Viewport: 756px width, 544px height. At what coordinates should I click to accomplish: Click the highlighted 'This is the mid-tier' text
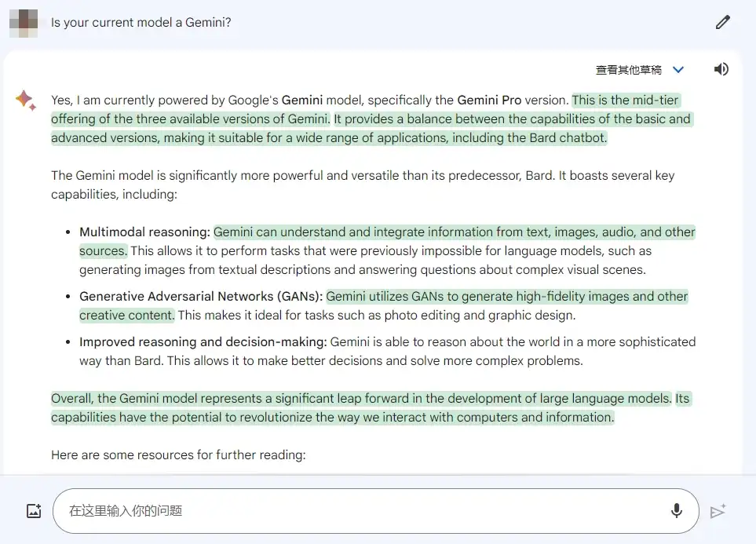[626, 100]
